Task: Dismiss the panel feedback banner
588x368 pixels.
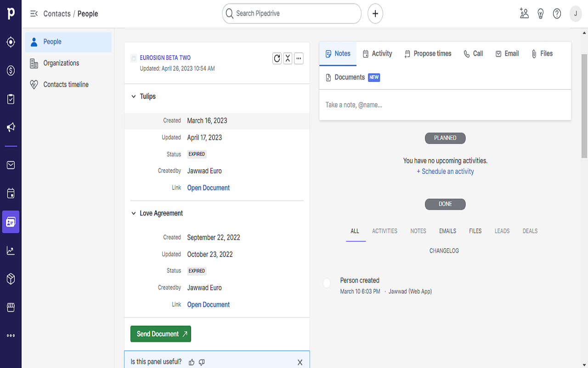Action: [300, 362]
